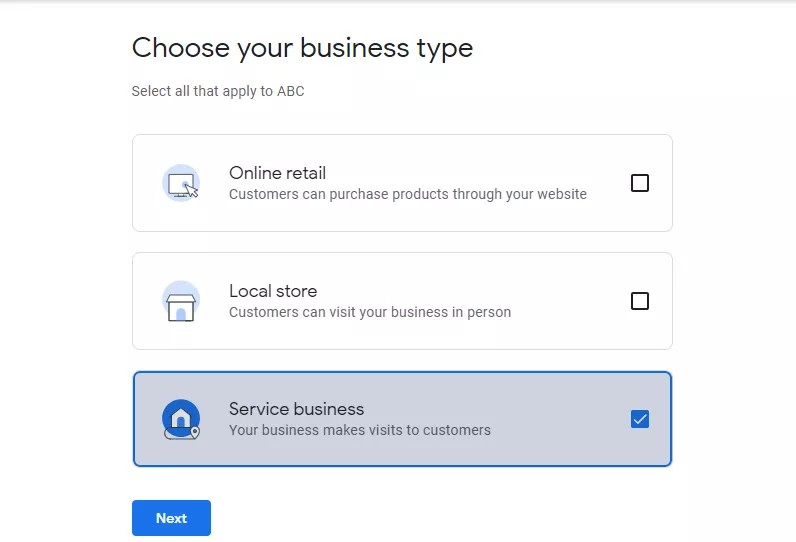This screenshot has height=542, width=796.
Task: Click the "Service business" title text
Action: click(296, 409)
